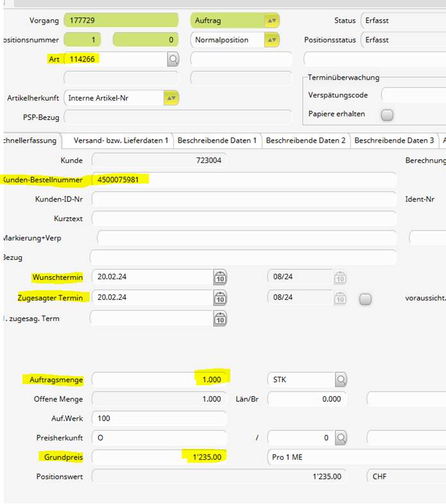This screenshot has height=504, width=446.
Task: Click the Kunden-Bestellnummer input field
Action: tap(244, 180)
